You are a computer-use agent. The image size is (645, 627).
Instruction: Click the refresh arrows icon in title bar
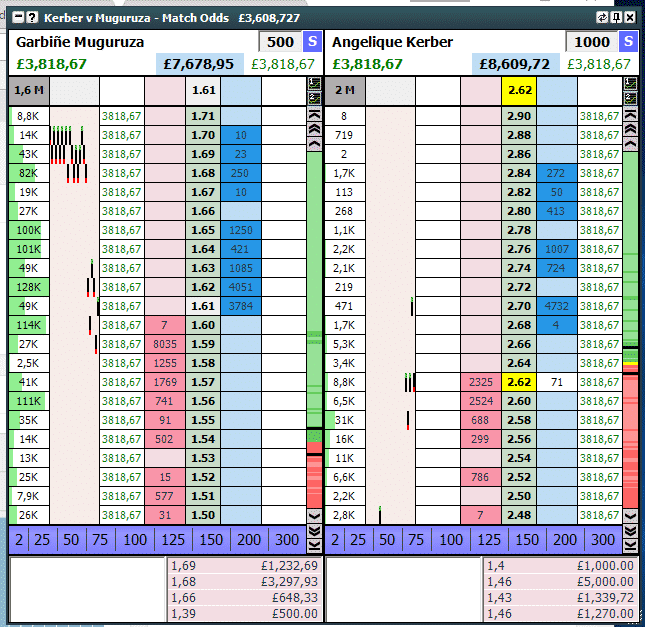click(602, 18)
